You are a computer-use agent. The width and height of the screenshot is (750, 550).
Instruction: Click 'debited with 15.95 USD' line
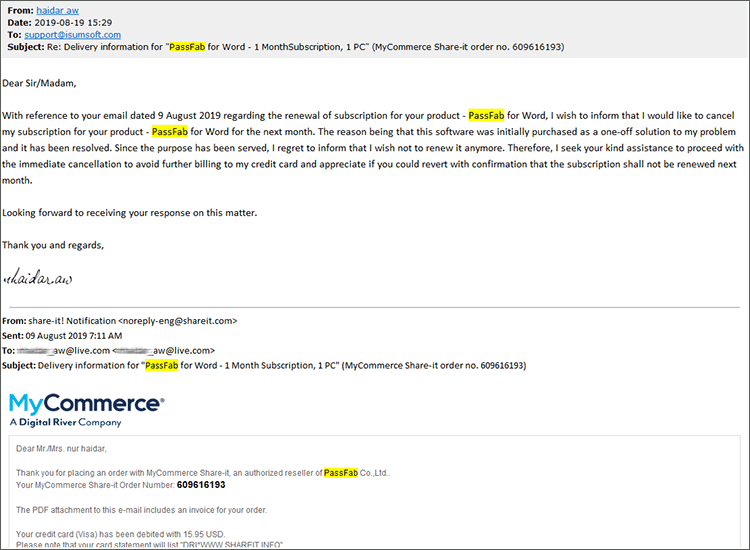pos(121,534)
